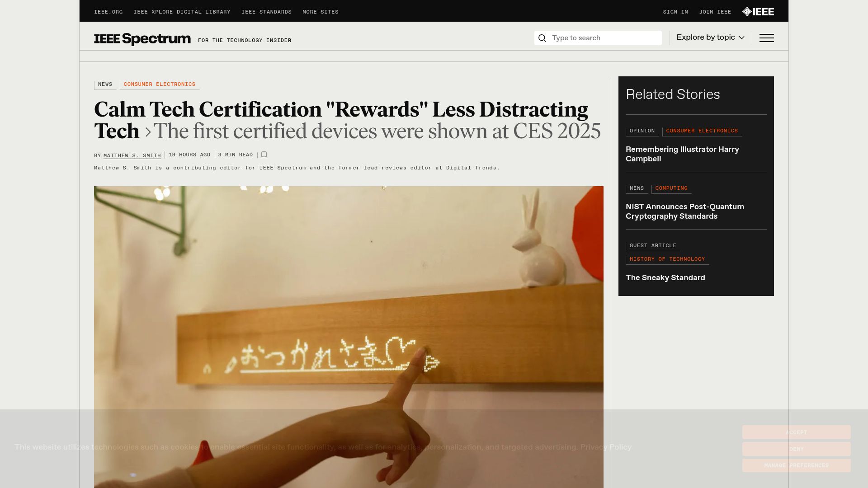Image resolution: width=868 pixels, height=488 pixels.
Task: Expand the Explore by topic dropdown
Action: pos(710,38)
